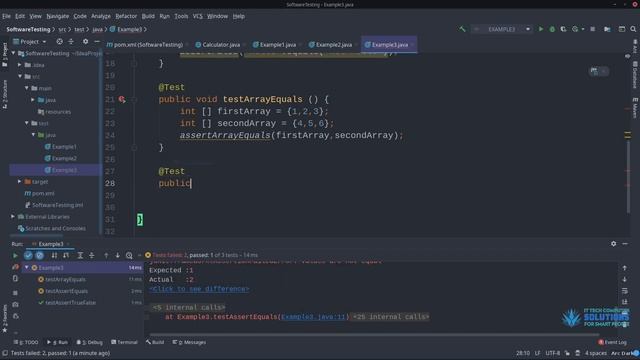Open Run panel settings gear
This screenshot has width=640, height=360.
click(613, 244)
